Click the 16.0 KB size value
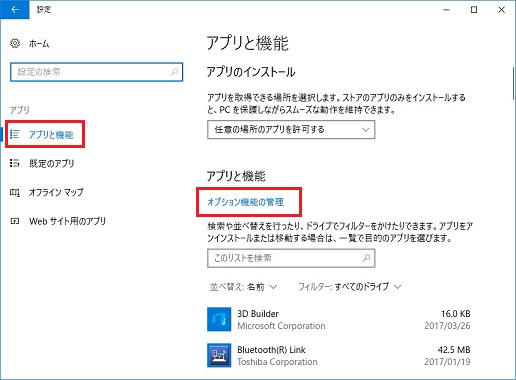The height and width of the screenshot is (380, 516). [456, 314]
